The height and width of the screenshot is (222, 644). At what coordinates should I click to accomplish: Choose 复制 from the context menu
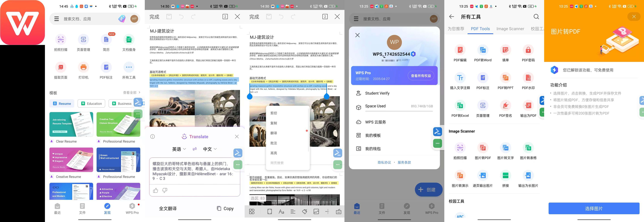point(274,123)
